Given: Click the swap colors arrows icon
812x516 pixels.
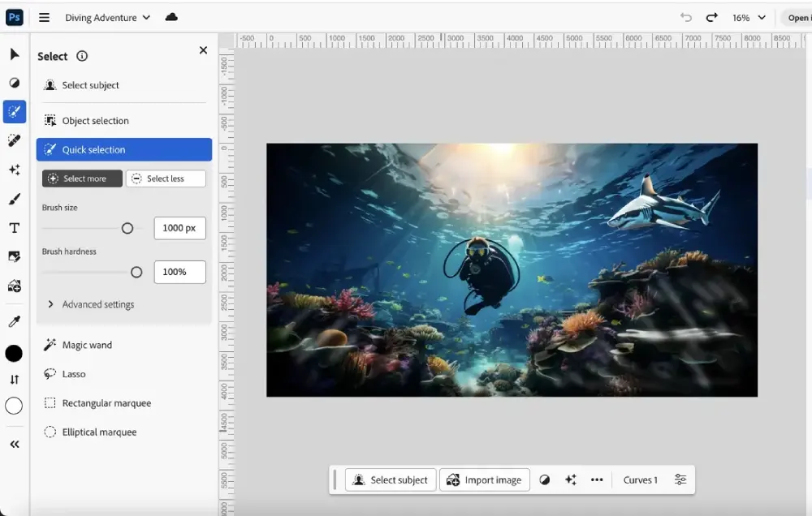Looking at the screenshot, I should pos(14,379).
